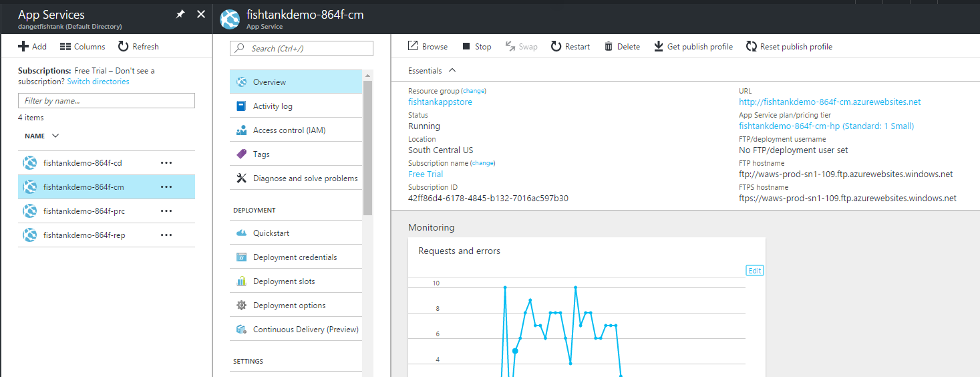Click the fishtankdemo-864f-rep globe icon
This screenshot has height=377, width=980.
pyautogui.click(x=29, y=235)
